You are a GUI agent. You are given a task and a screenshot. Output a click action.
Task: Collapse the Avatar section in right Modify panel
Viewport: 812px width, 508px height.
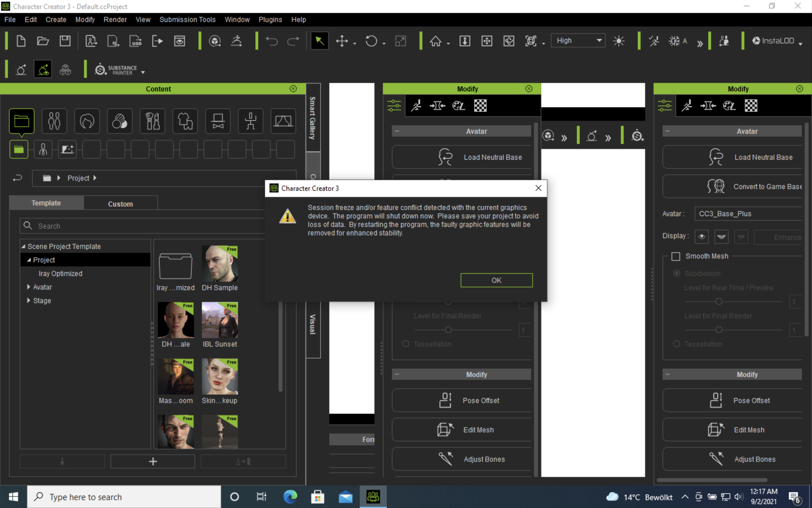668,131
